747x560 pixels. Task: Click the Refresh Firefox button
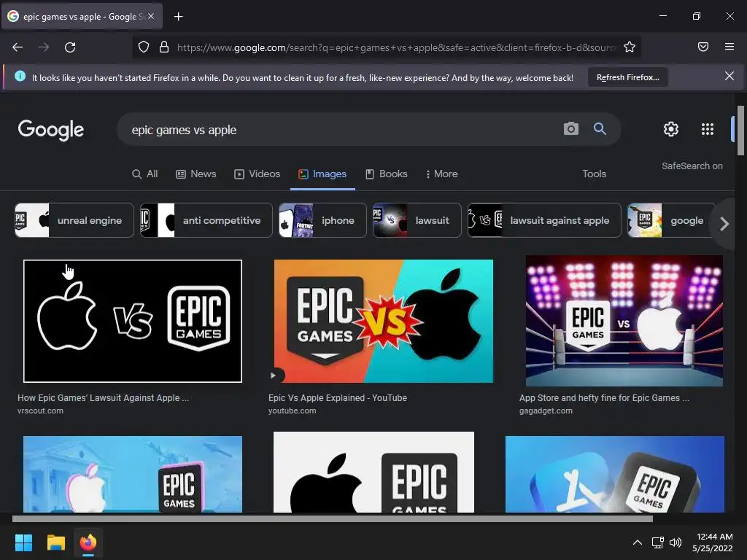[x=628, y=77]
